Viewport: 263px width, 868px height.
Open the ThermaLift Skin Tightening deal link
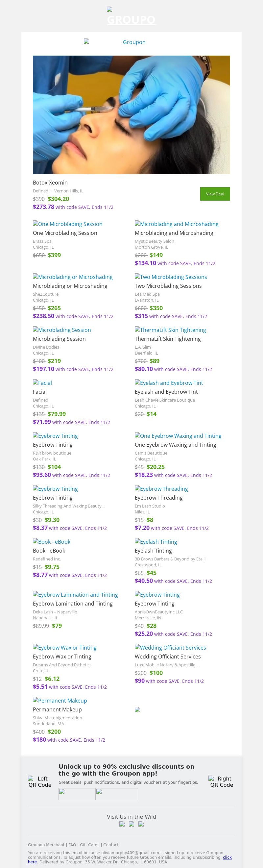pos(170,330)
